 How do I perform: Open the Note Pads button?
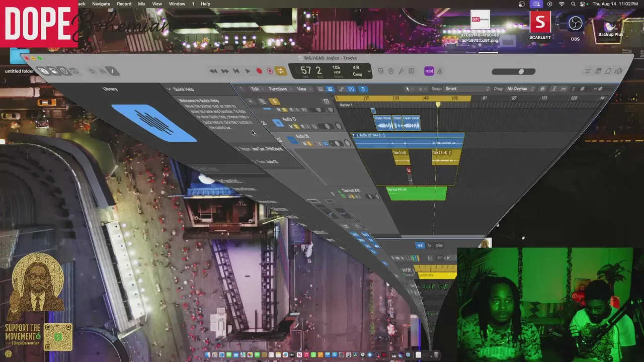click(598, 71)
